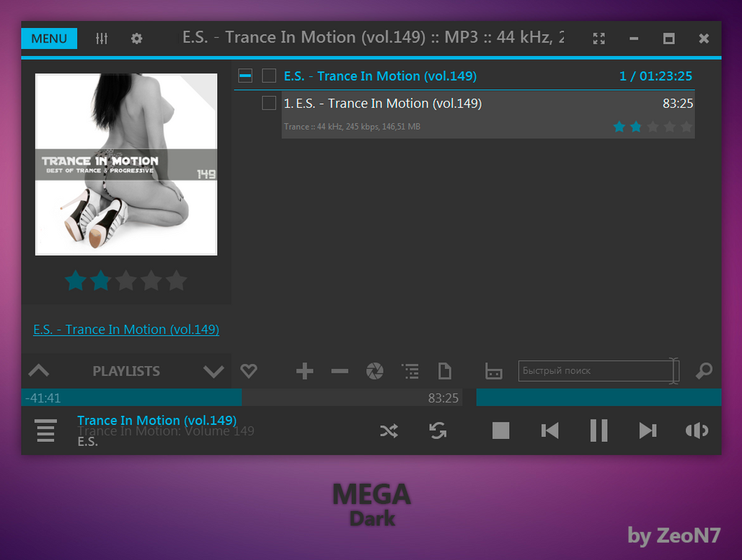Toggle repeat playback mode

[x=438, y=431]
